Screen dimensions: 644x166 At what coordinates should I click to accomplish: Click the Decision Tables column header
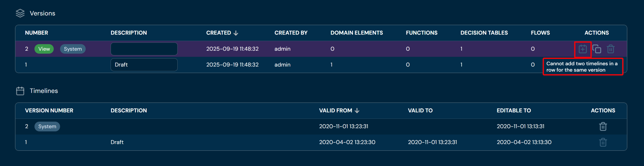pyautogui.click(x=484, y=33)
